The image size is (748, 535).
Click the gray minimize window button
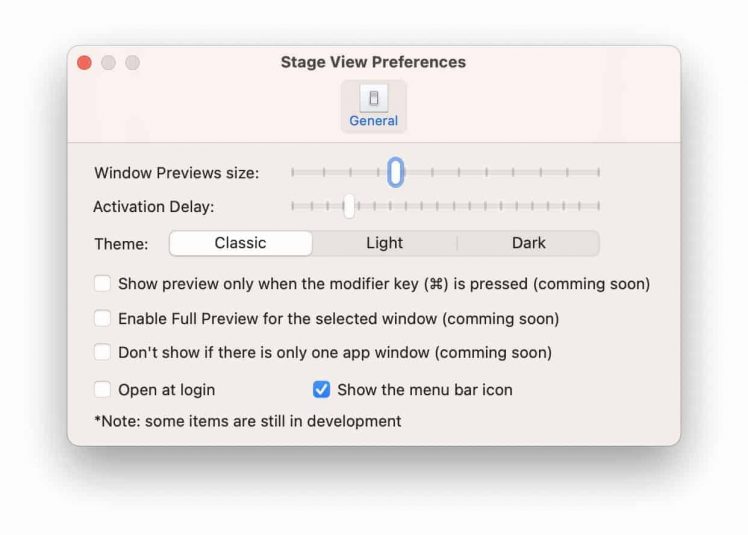tap(108, 63)
